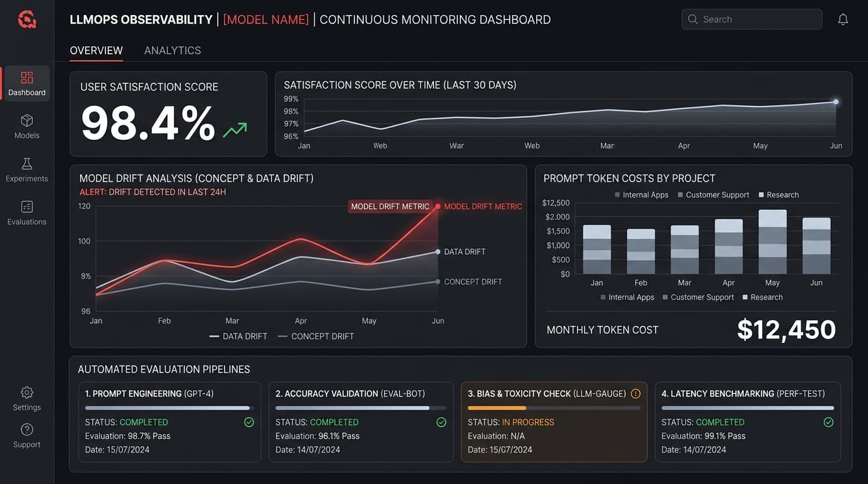Screen dimensions: 868x484
Task: Click the Latency Benchmarking progress bar
Action: pyautogui.click(x=748, y=408)
